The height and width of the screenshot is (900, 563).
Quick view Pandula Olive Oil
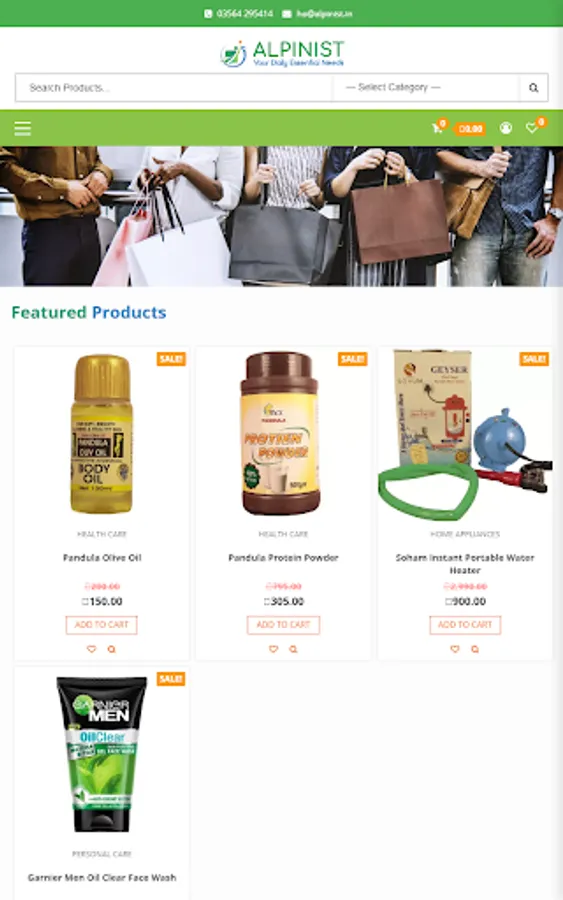click(x=111, y=649)
